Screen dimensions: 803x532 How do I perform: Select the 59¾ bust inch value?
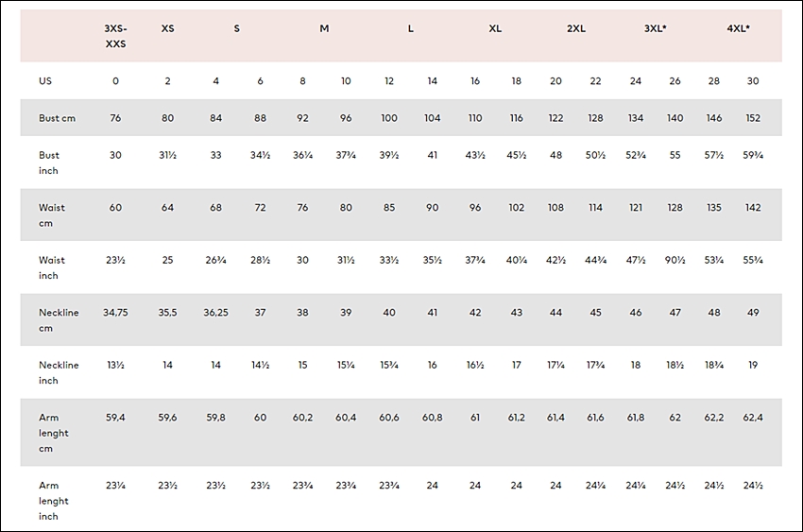coord(753,155)
